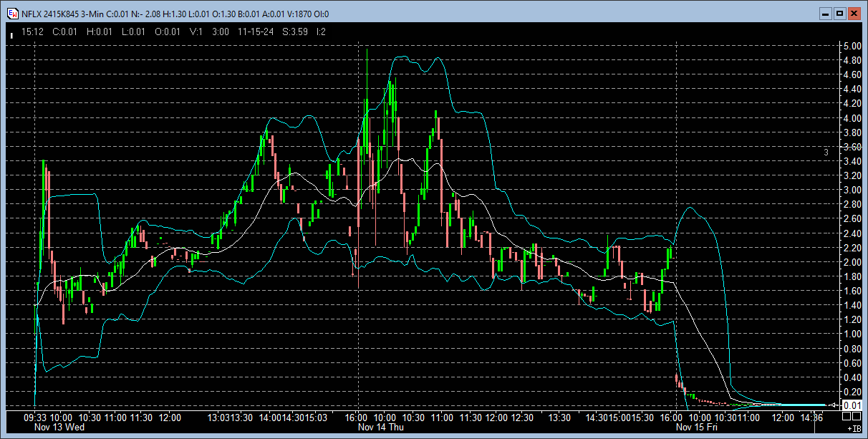Click the 11-15-24 date readout

[x=256, y=32]
